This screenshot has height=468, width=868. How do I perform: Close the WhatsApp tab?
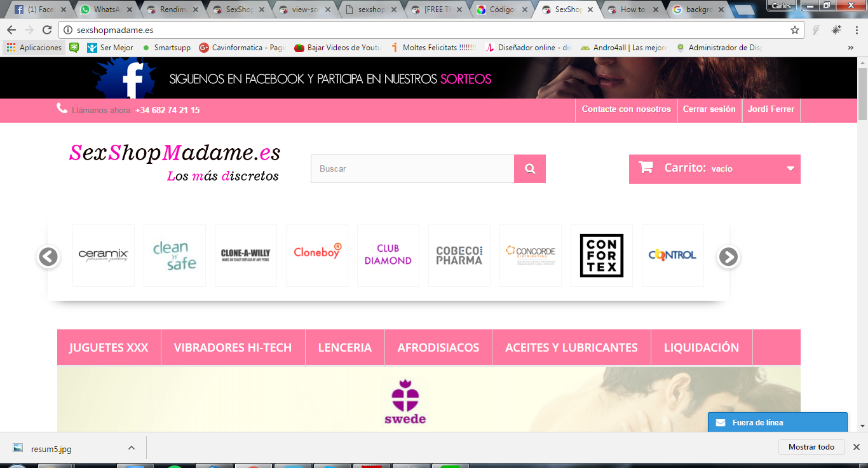[x=129, y=10]
